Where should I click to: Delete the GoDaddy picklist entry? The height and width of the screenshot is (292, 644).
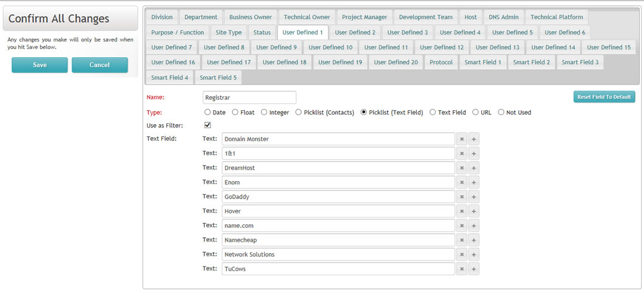[x=462, y=197]
